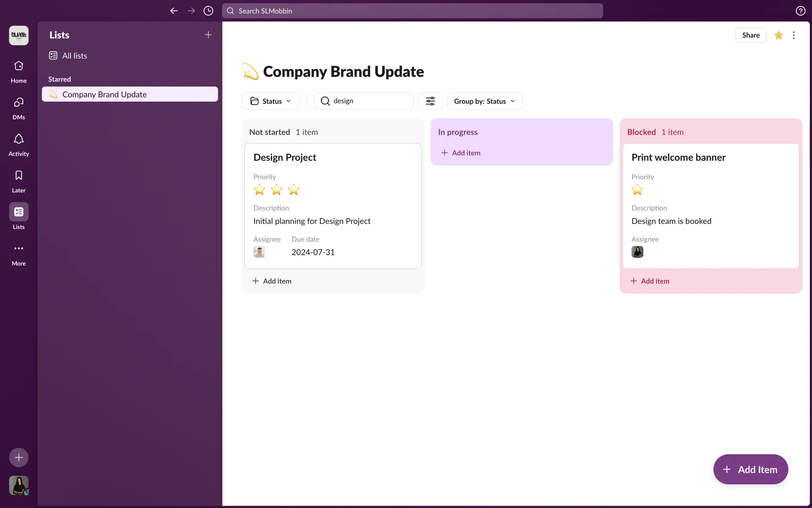Open the Group by: Status dropdown
Screen dimensions: 812x508
(x=485, y=101)
